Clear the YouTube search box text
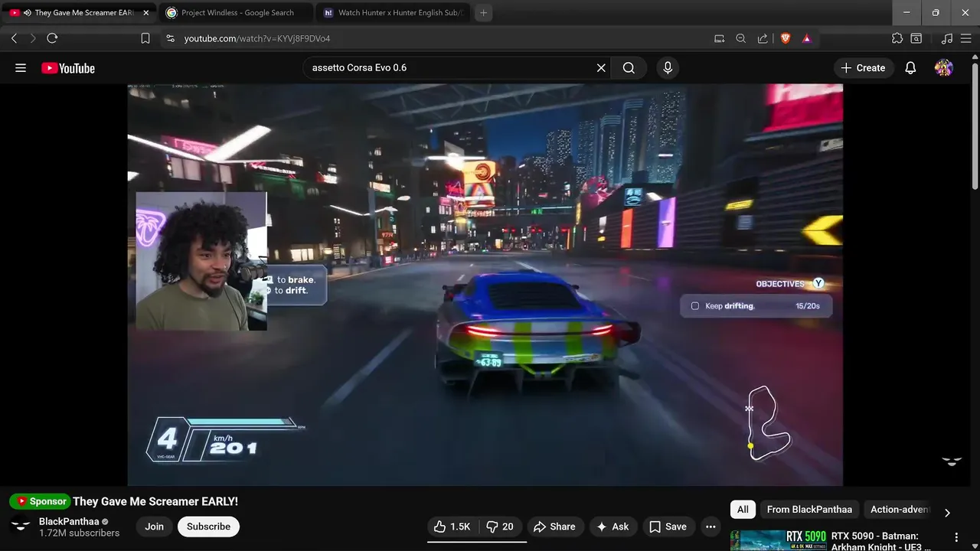Viewport: 980px width, 551px height. click(601, 68)
